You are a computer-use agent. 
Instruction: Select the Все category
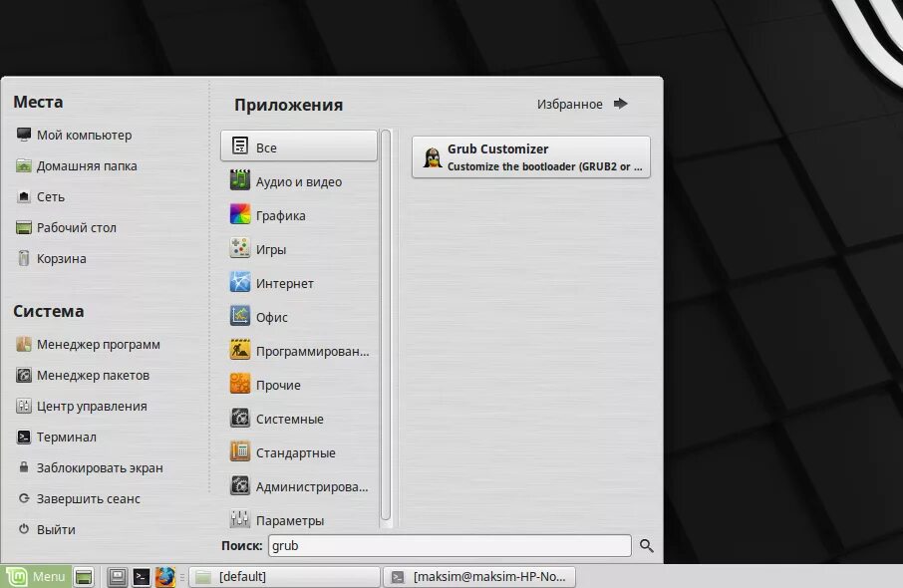(299, 147)
